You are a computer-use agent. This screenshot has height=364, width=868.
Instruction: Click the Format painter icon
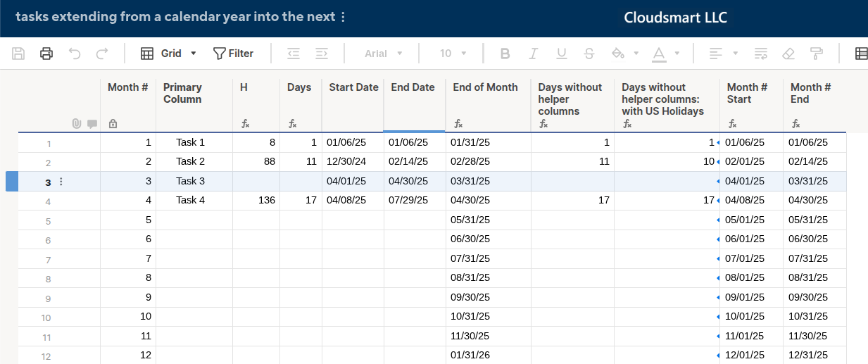pos(817,54)
